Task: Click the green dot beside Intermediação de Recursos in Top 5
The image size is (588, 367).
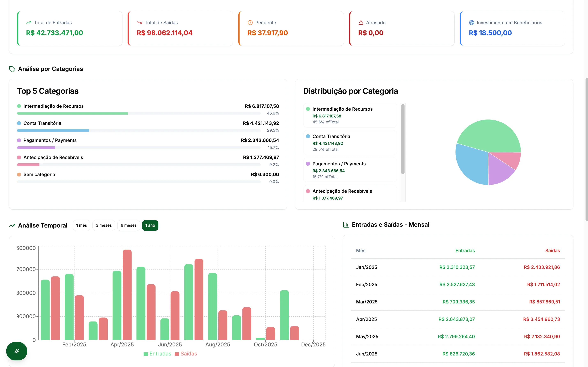Action: point(19,106)
